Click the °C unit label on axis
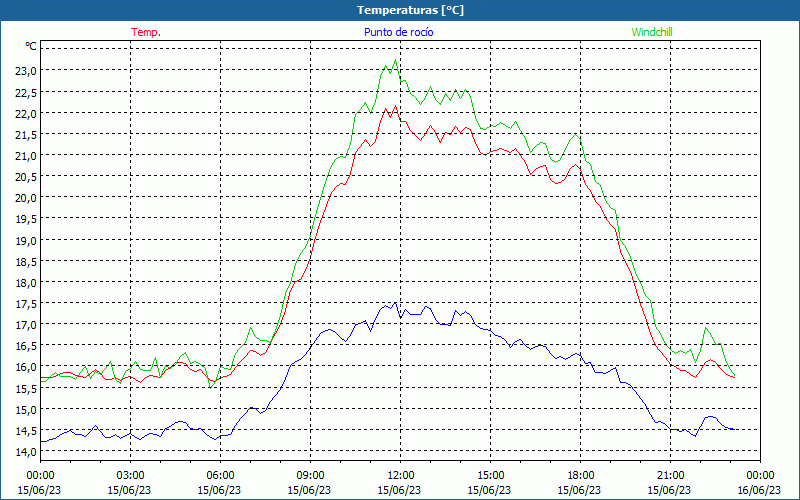Screen dimensions: 800x500 [31, 46]
